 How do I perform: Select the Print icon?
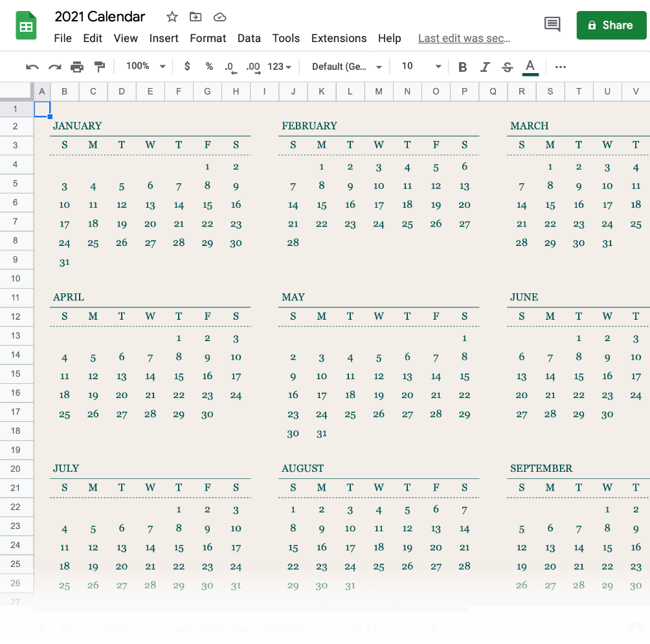(x=77, y=66)
